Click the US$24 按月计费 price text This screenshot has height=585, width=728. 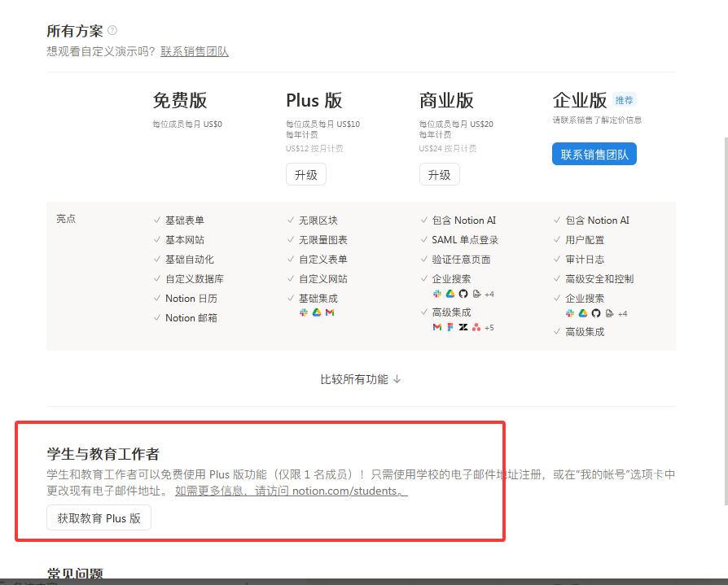pos(448,148)
